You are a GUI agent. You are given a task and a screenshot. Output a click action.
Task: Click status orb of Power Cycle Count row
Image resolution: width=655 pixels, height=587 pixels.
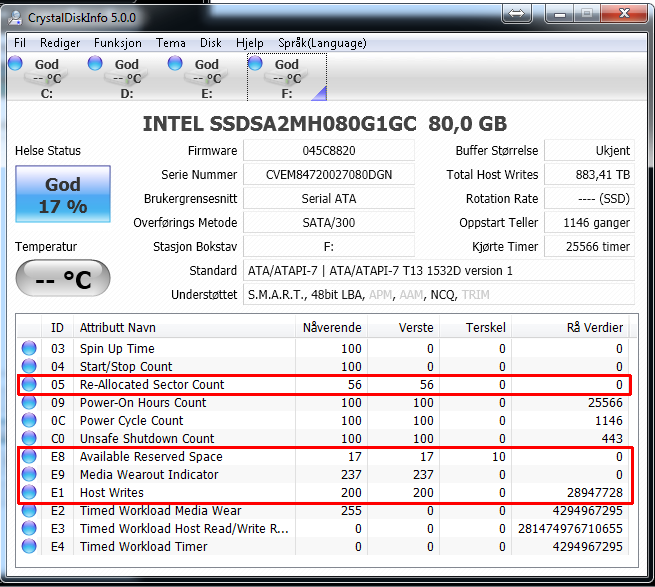(29, 420)
